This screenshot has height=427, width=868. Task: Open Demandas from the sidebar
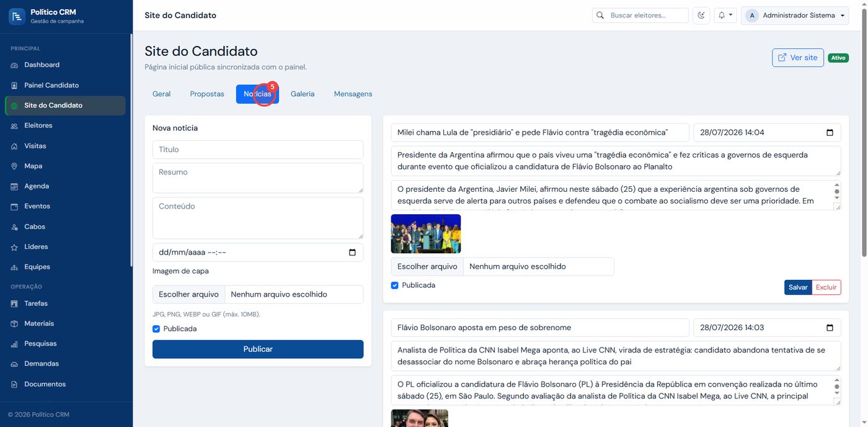(x=65, y=364)
